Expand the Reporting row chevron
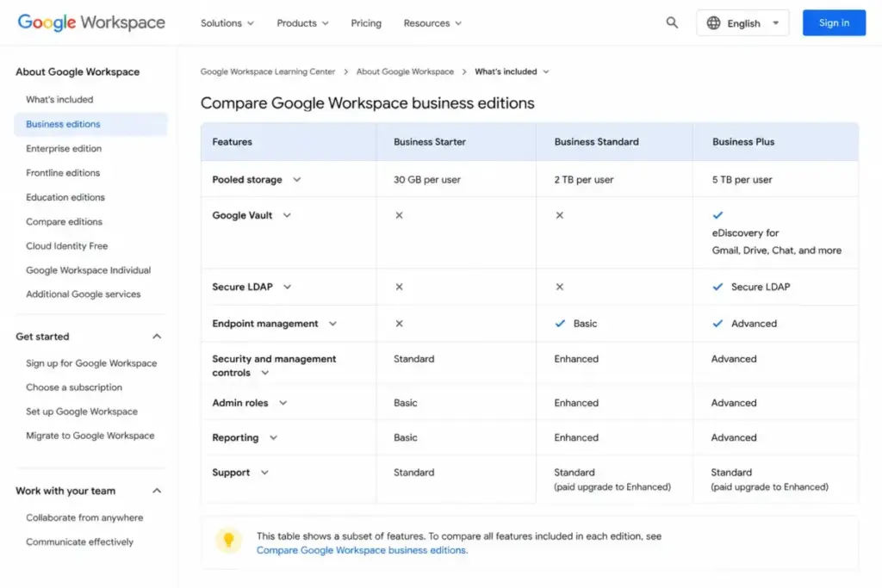882x588 pixels. click(273, 437)
